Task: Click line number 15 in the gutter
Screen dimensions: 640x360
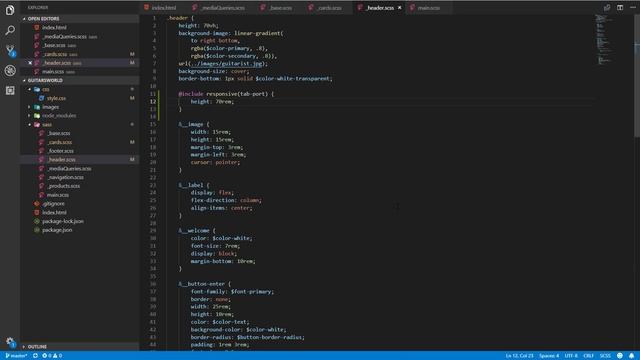Action: click(x=153, y=124)
